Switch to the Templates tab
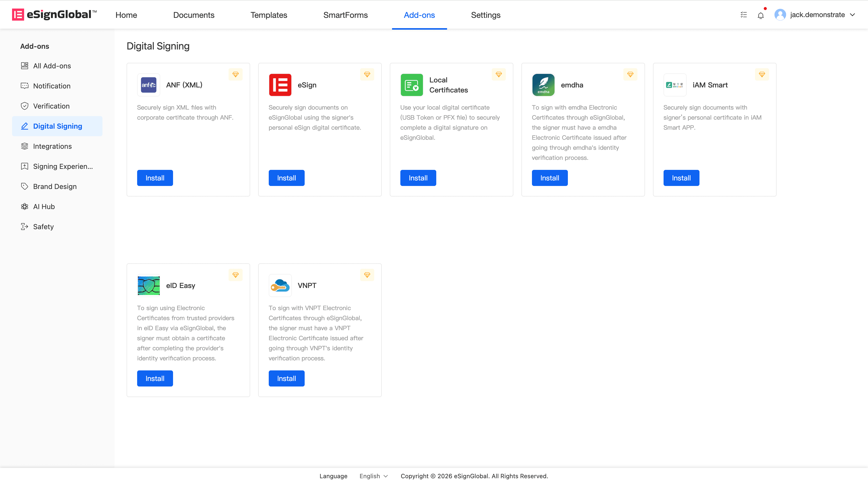 click(268, 15)
